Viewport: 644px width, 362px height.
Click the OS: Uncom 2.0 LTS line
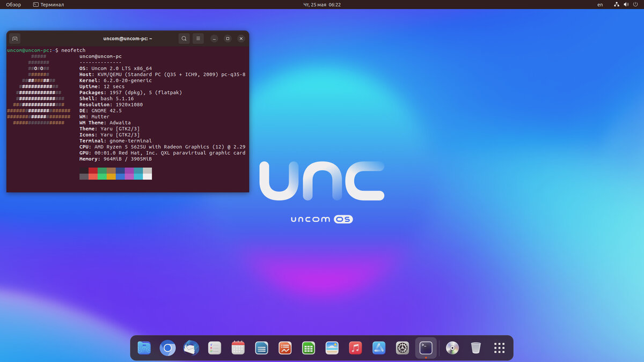115,69
